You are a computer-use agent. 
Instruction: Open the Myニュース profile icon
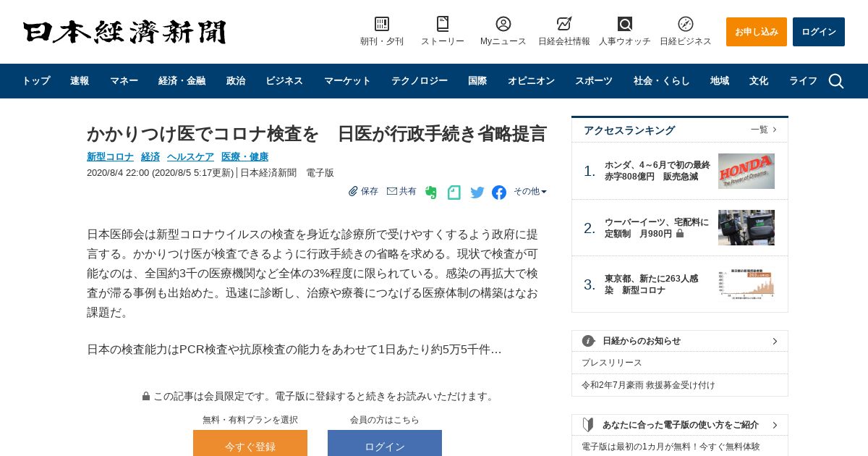point(503,24)
